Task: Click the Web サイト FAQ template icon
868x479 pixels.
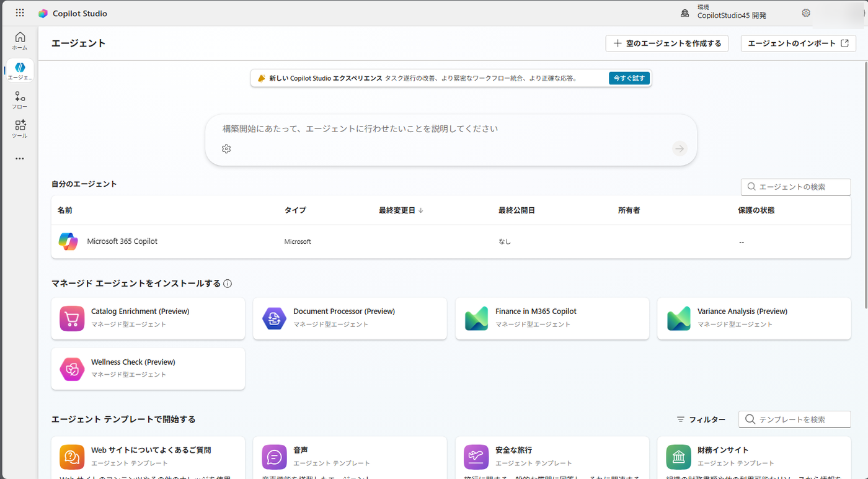Action: [x=72, y=457]
